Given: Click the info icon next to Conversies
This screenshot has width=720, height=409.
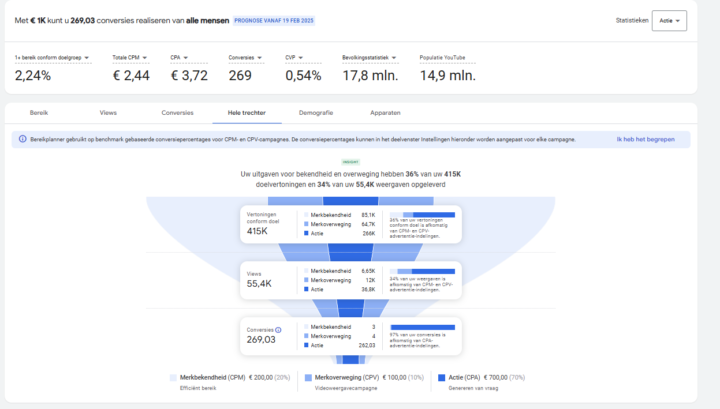Looking at the screenshot, I should [x=278, y=330].
